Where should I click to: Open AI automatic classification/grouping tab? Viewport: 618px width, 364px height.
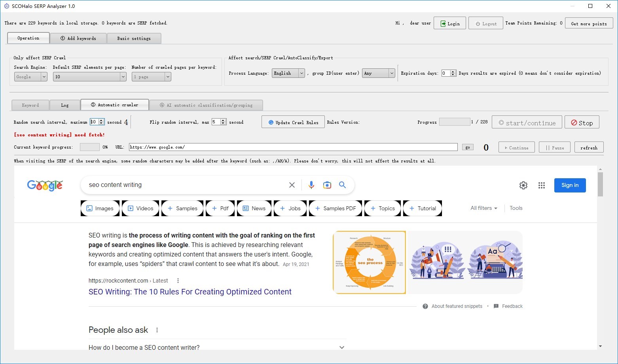[206, 105]
